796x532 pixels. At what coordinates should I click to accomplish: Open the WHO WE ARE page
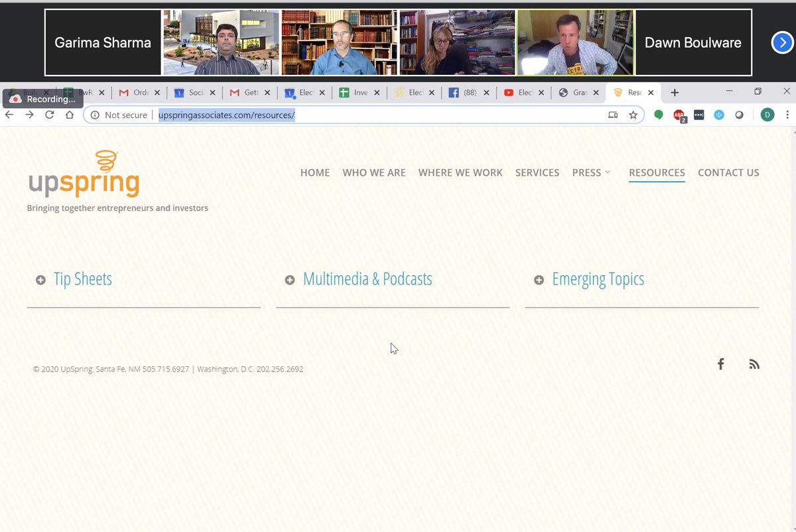374,172
